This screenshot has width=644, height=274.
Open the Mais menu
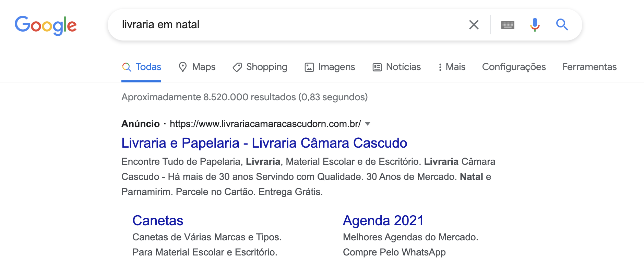(452, 67)
